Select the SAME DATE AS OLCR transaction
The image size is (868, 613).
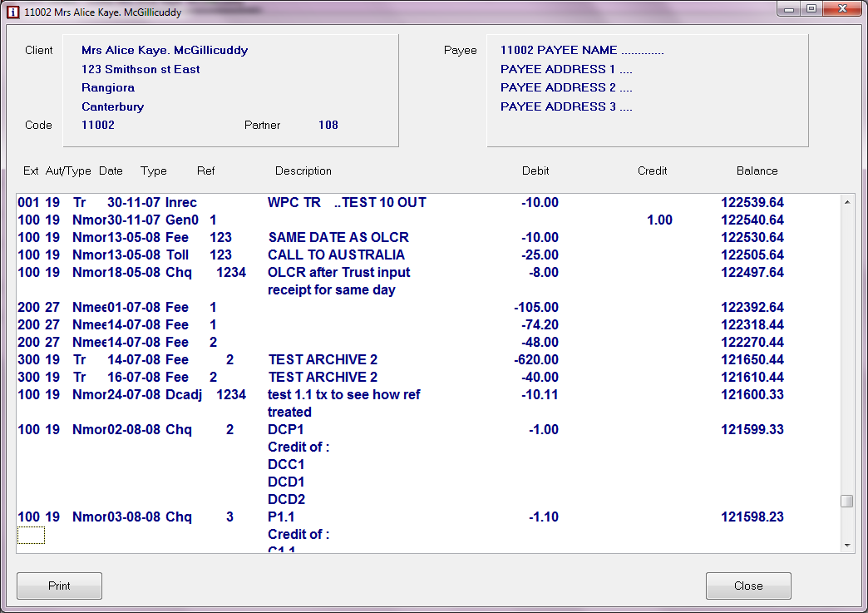(x=338, y=237)
